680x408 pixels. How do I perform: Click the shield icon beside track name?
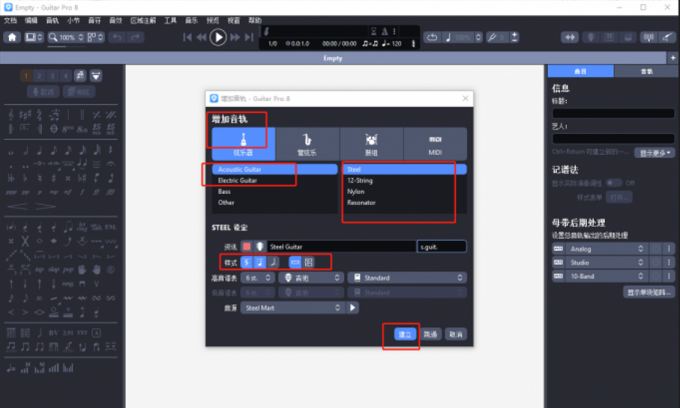tap(260, 246)
